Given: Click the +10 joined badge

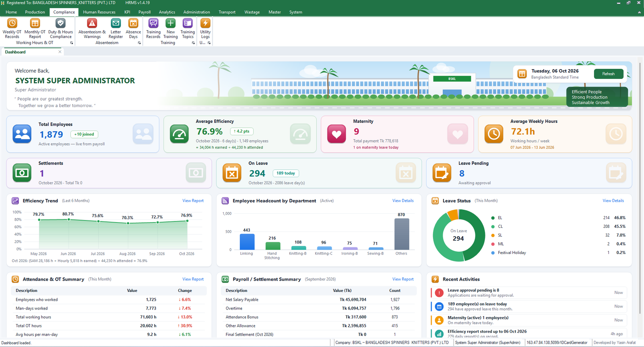Looking at the screenshot, I should click(x=84, y=134).
